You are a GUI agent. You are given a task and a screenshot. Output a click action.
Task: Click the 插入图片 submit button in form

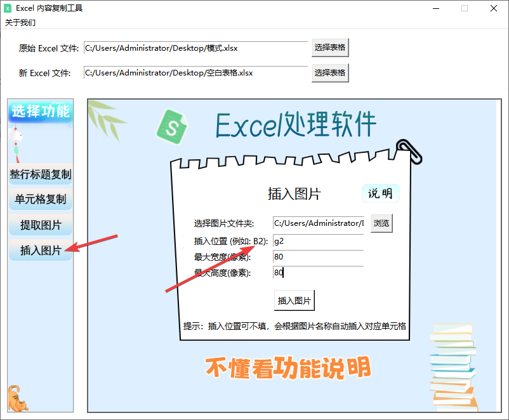click(294, 301)
